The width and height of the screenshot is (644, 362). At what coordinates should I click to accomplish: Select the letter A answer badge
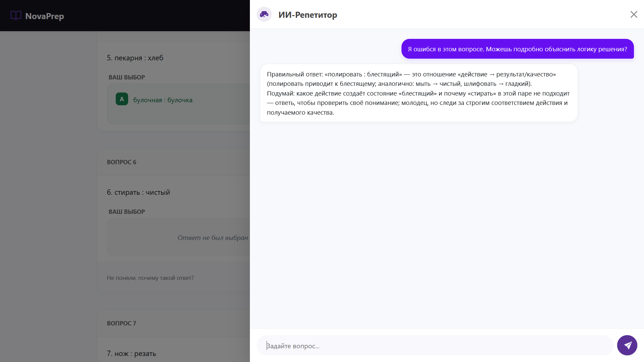(122, 99)
